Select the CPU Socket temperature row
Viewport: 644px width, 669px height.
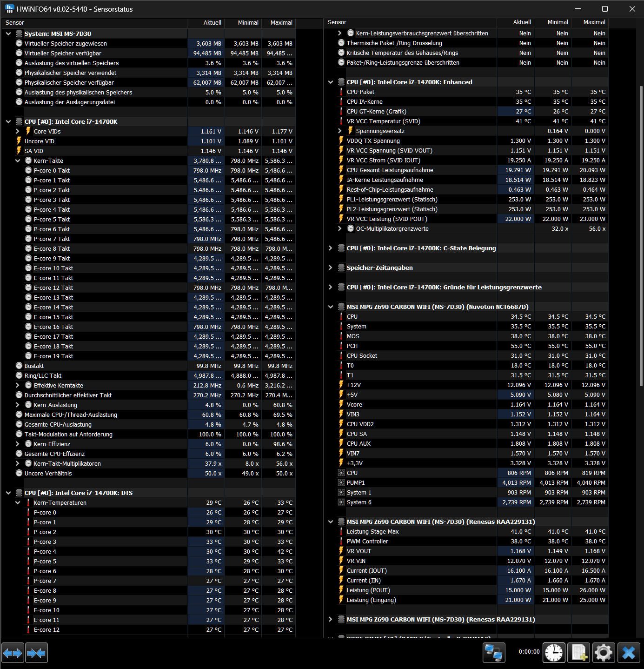click(467, 355)
